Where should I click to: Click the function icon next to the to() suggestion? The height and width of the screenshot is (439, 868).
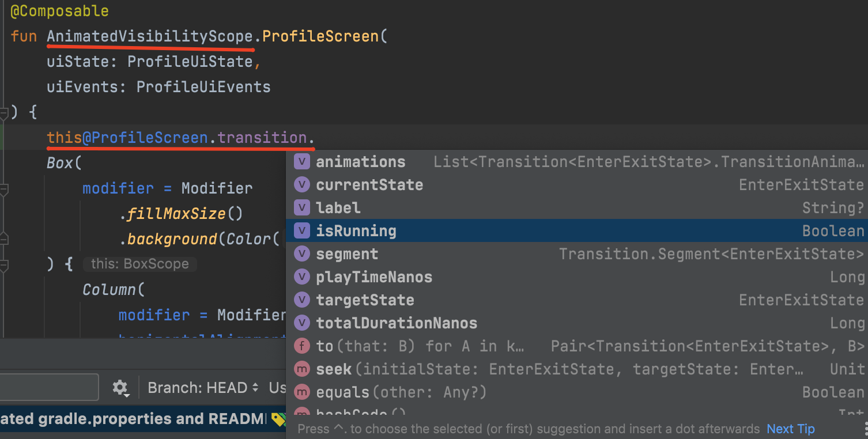pos(301,346)
